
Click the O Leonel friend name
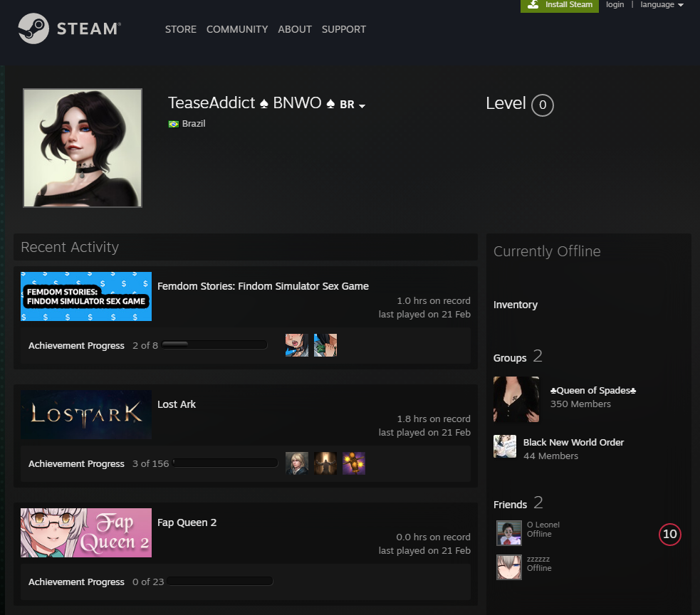click(x=543, y=525)
